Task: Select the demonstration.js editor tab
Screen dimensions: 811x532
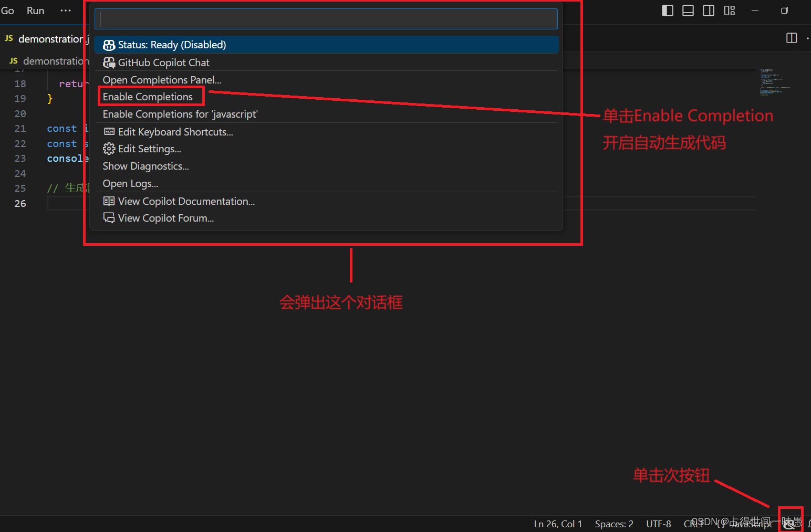Action: tap(46, 38)
